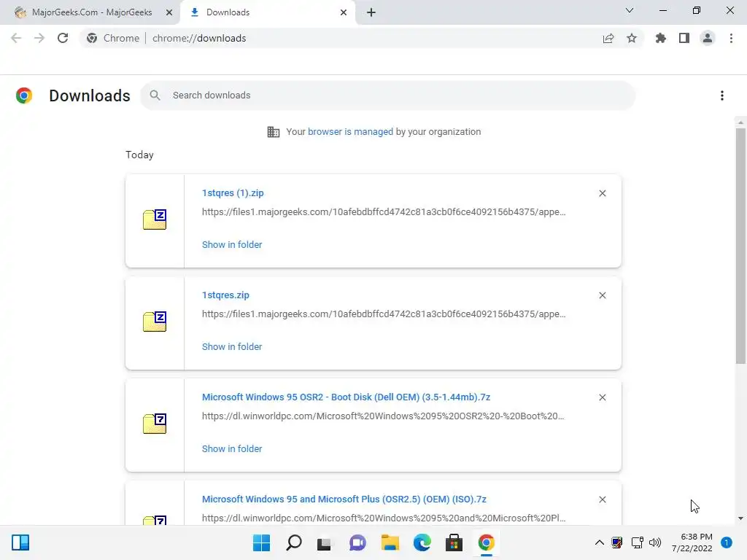Open a new tab with plus button
Viewport: 747px width, 560px height.
(x=371, y=13)
